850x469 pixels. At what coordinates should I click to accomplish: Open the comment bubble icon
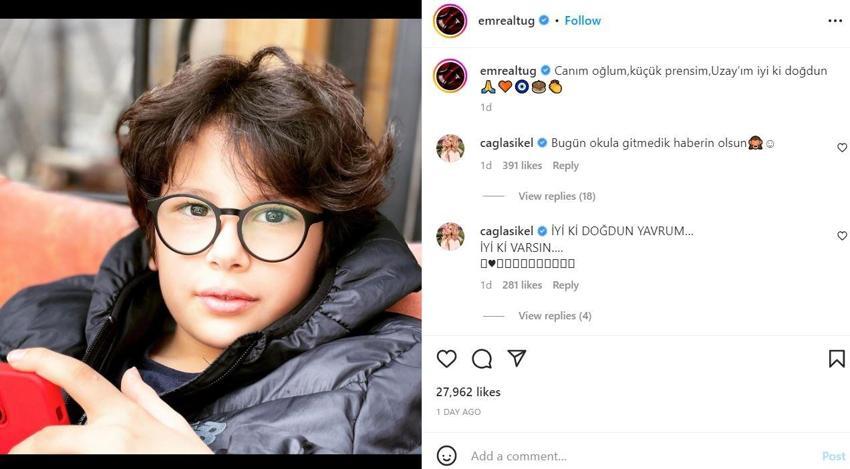(482, 358)
